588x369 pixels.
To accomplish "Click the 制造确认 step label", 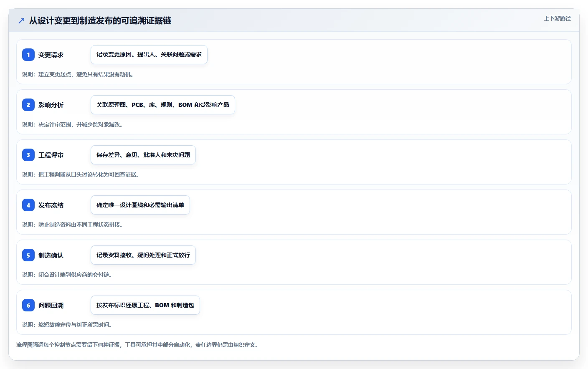I will (51, 255).
